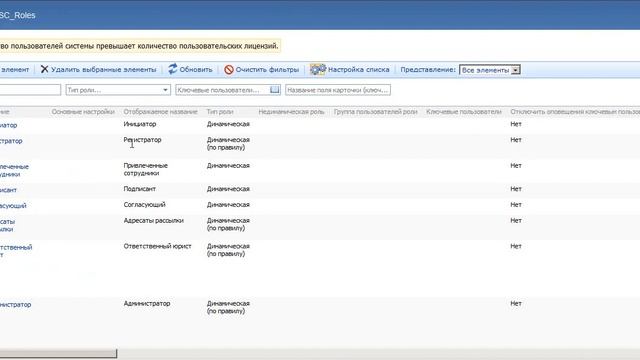The image size is (640, 360).
Task: Open the 'Ответственный юрист' link in name column
Action: point(16,251)
